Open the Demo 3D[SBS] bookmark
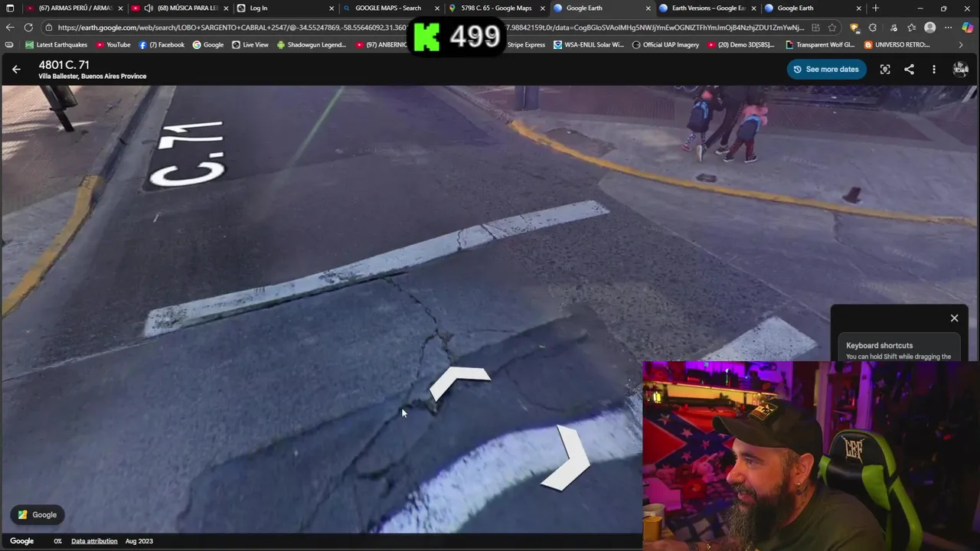The width and height of the screenshot is (980, 551). (740, 45)
